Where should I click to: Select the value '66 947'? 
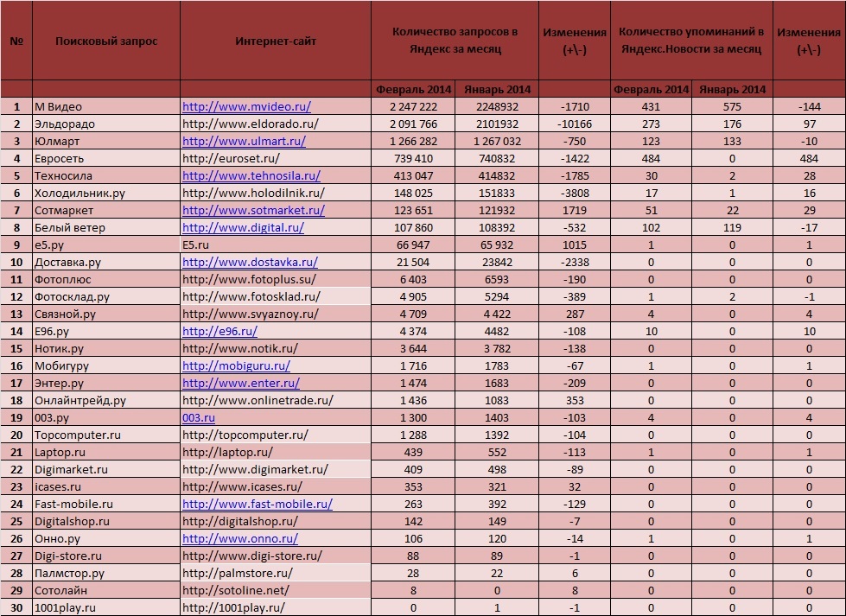coord(413,244)
